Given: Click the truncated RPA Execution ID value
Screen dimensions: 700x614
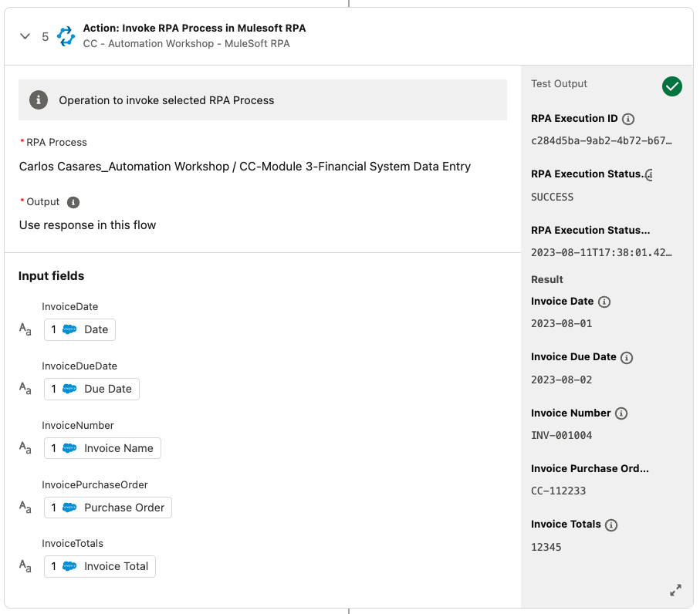Looking at the screenshot, I should click(601, 141).
